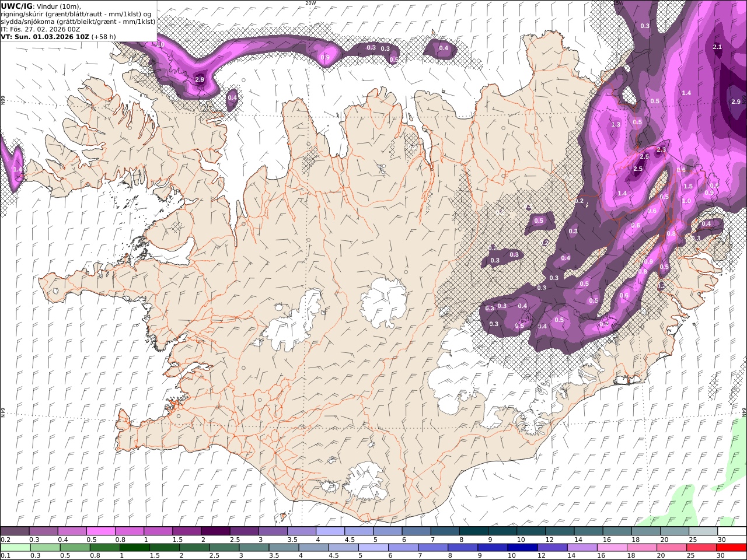Click the '15W' longitude label at the map top

618,3
